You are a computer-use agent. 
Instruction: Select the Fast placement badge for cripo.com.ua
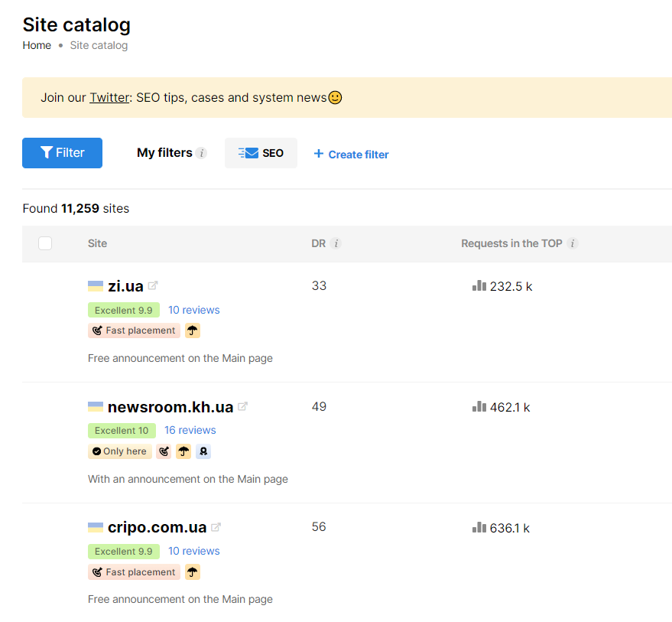click(x=134, y=572)
